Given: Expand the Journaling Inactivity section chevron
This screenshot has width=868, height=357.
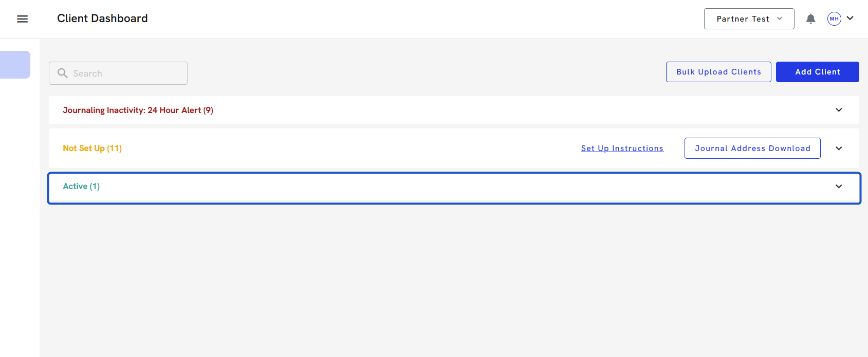Looking at the screenshot, I should (839, 110).
